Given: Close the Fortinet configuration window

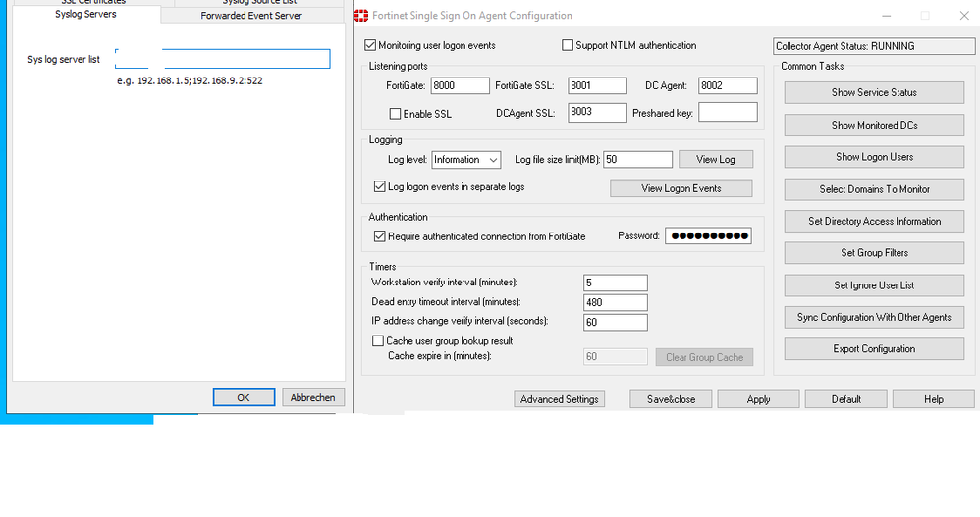Looking at the screenshot, I should click(x=964, y=16).
